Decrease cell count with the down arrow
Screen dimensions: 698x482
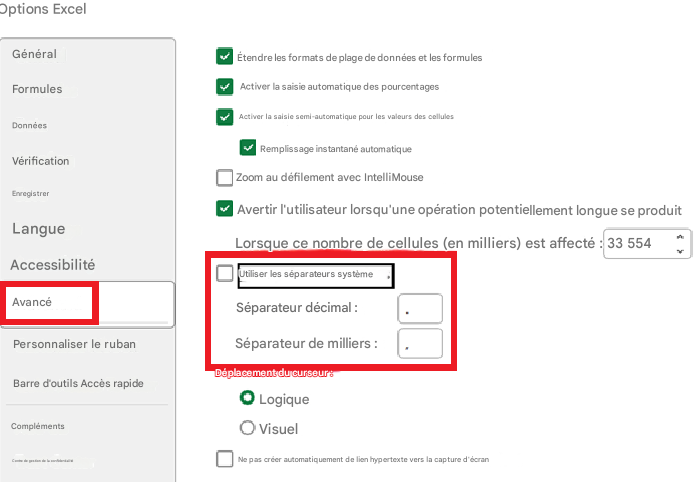(680, 251)
